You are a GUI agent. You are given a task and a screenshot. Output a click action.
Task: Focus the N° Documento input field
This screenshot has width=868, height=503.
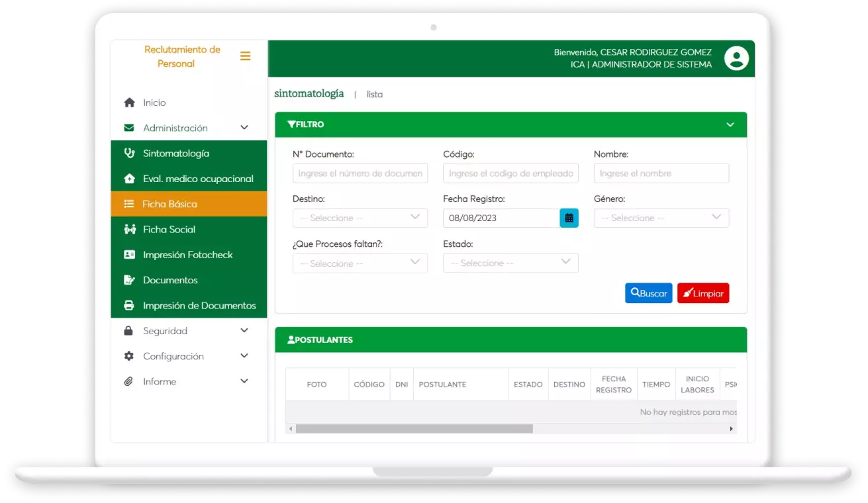click(360, 173)
